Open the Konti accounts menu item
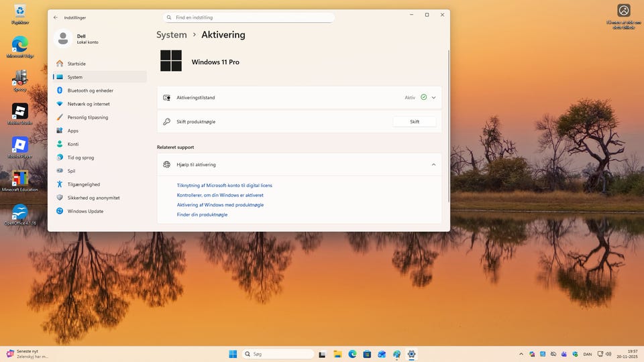Viewport: 644px width, 362px height. coord(72,144)
